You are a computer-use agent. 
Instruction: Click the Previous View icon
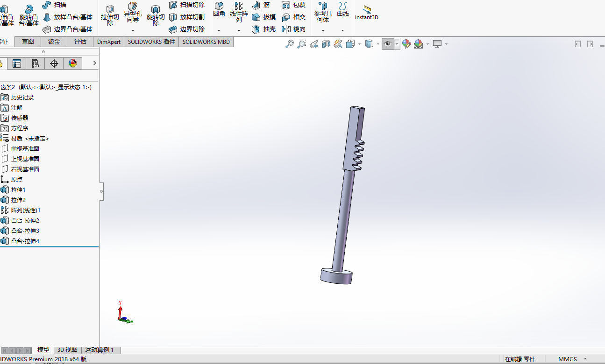coord(314,44)
